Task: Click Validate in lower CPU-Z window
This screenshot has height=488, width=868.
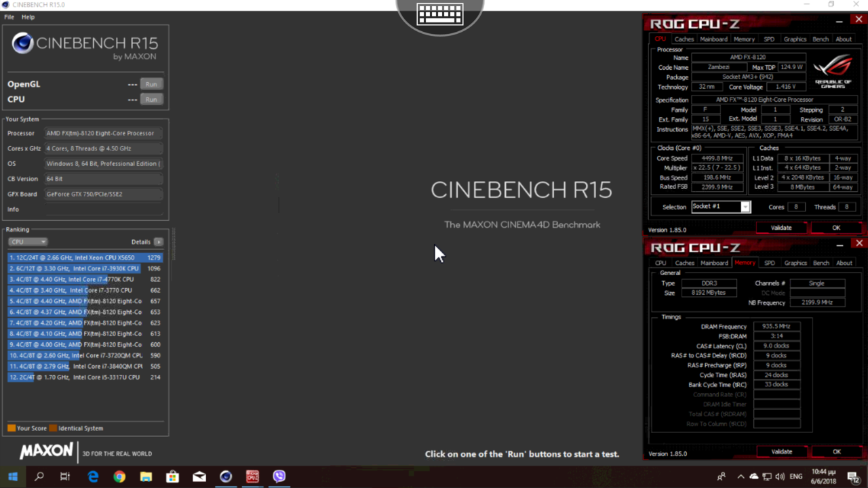Action: coord(782,451)
